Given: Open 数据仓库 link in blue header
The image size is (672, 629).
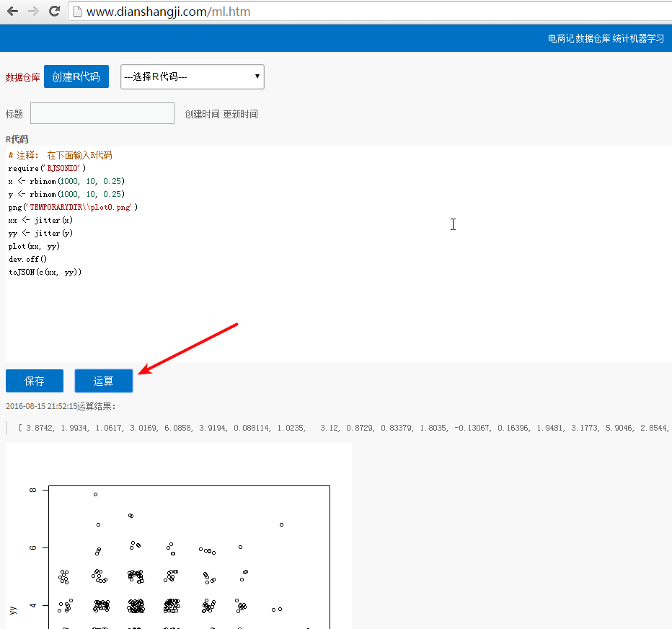Looking at the screenshot, I should pos(593,38).
